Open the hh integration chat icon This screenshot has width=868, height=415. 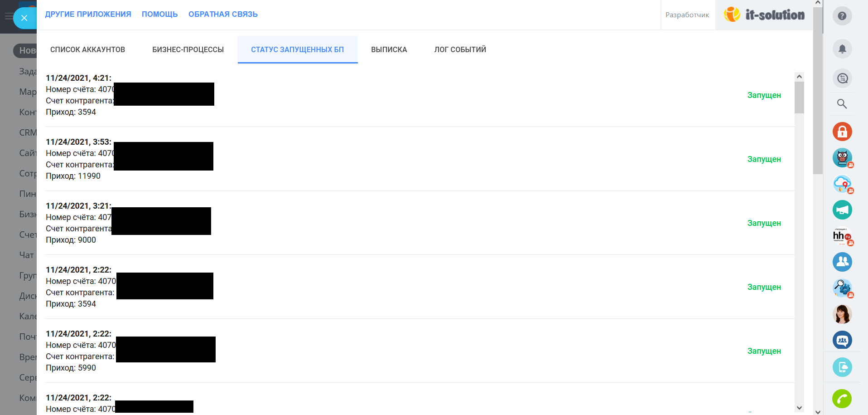click(842, 236)
